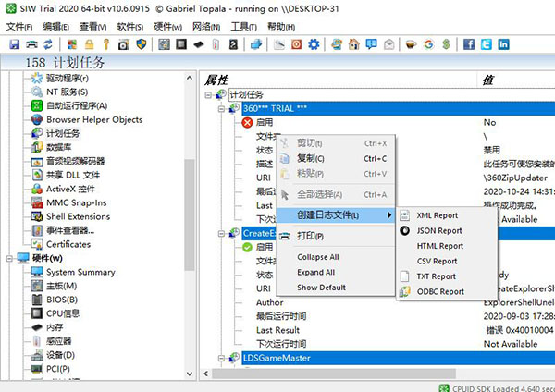Open the 帮助(H) menu

[x=281, y=27]
